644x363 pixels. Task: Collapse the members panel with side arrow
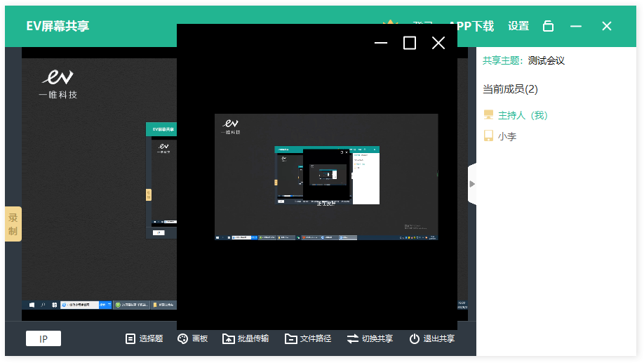[472, 184]
